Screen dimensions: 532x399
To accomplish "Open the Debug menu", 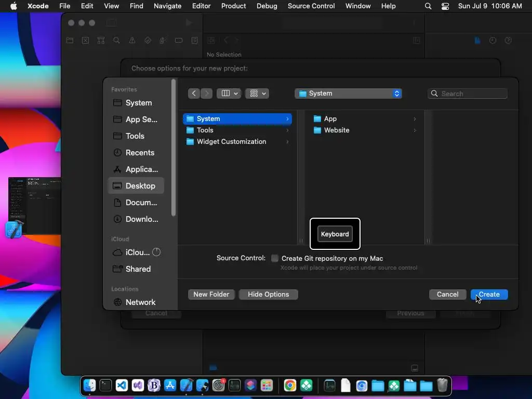I will point(267,6).
